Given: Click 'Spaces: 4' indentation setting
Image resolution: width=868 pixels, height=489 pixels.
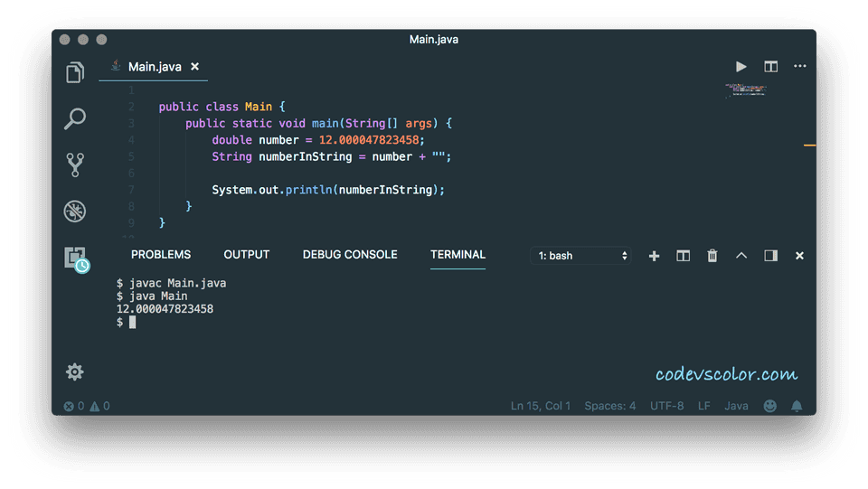Looking at the screenshot, I should [610, 406].
